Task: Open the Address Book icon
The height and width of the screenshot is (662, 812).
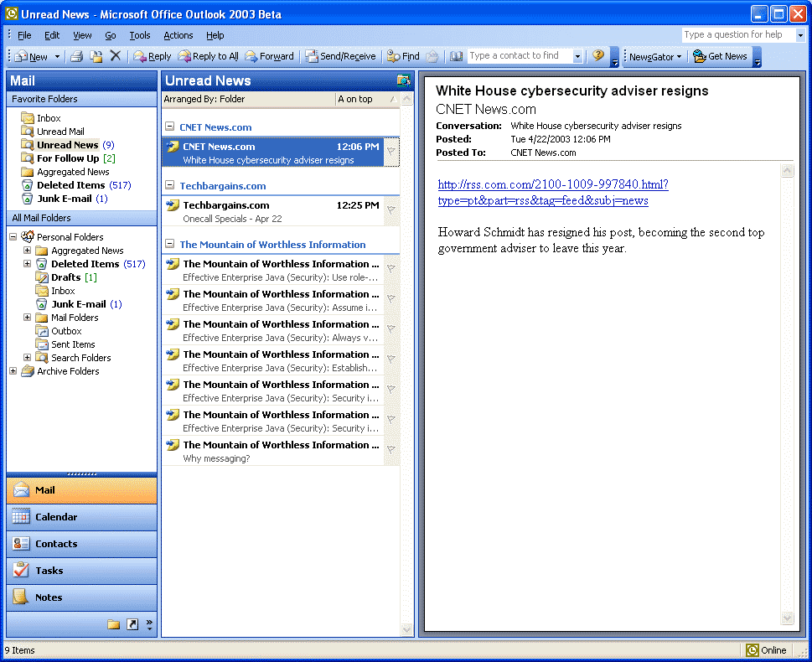Action: point(456,56)
